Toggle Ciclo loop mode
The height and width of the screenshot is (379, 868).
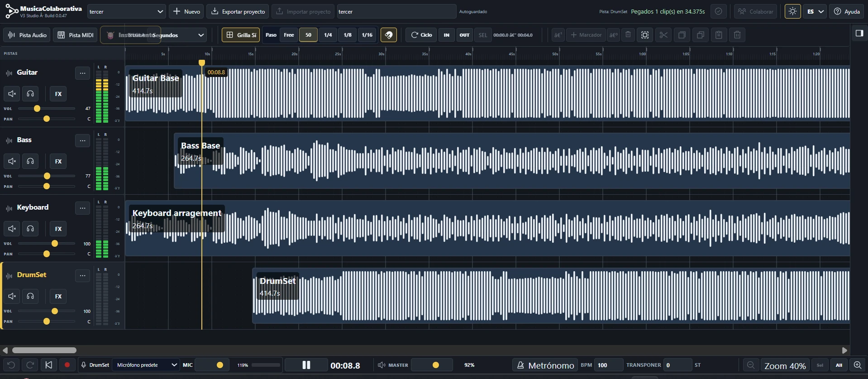[421, 35]
